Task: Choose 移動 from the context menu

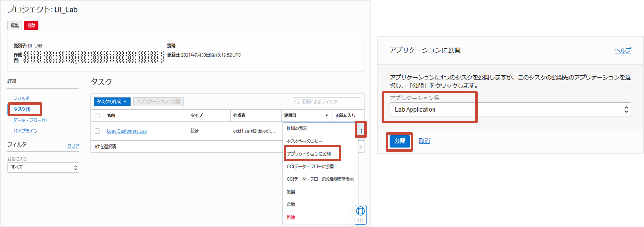Action: [x=320, y=205]
